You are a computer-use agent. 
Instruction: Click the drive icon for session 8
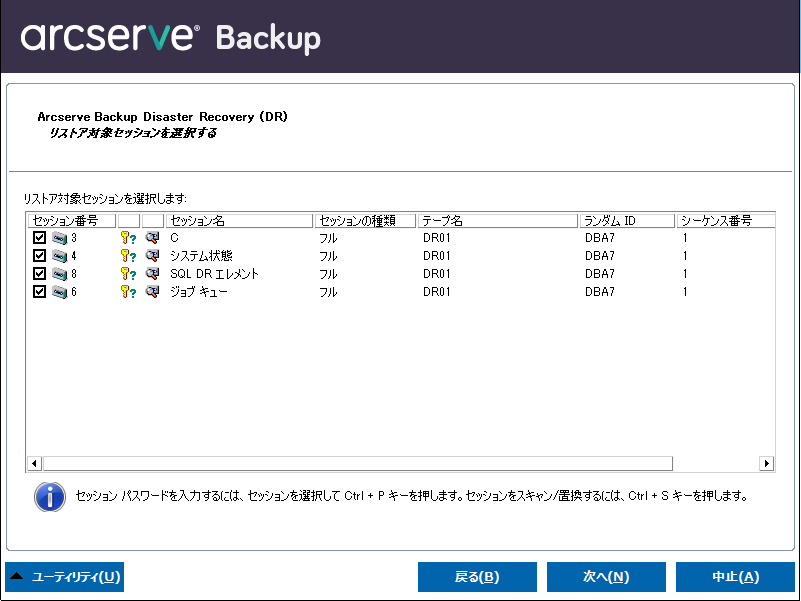59,274
